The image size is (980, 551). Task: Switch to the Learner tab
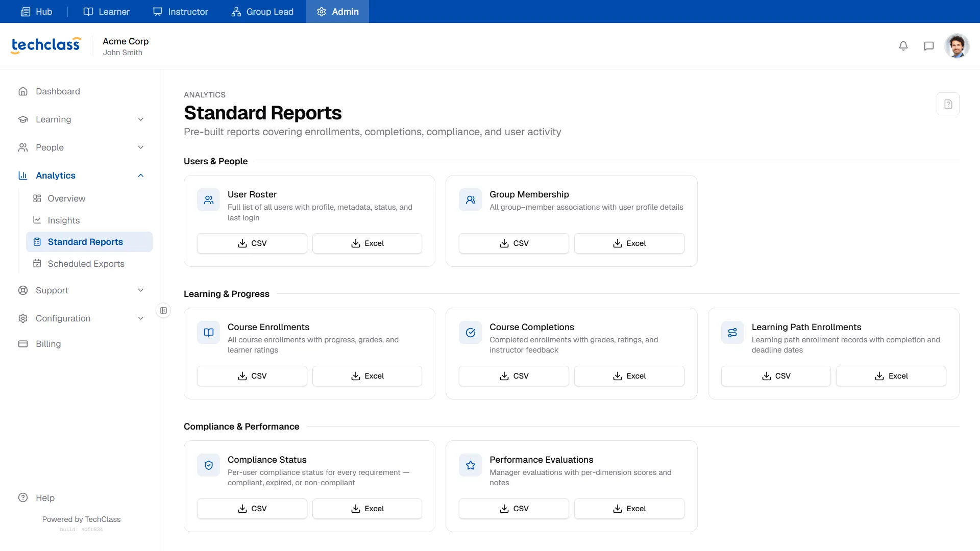[x=107, y=11]
